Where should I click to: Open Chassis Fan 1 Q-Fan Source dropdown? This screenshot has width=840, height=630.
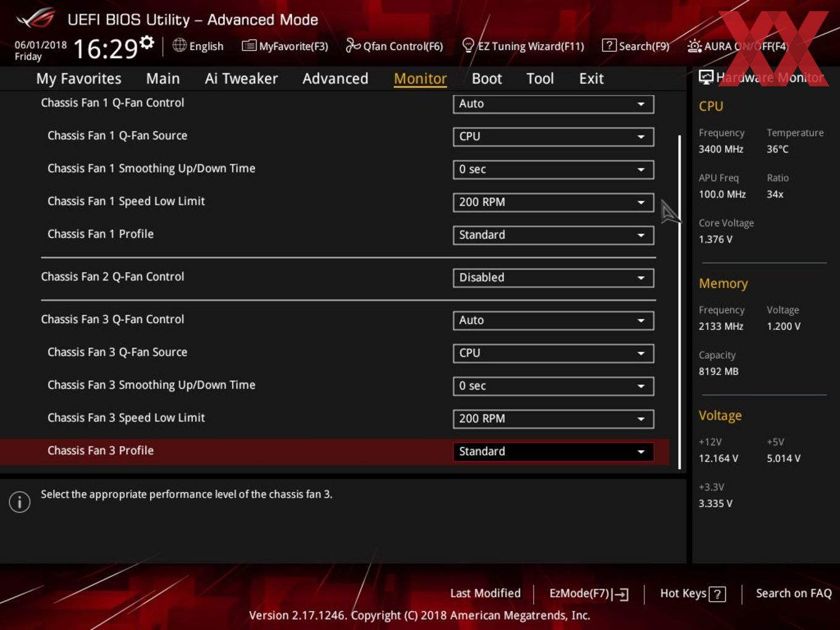[x=553, y=136]
